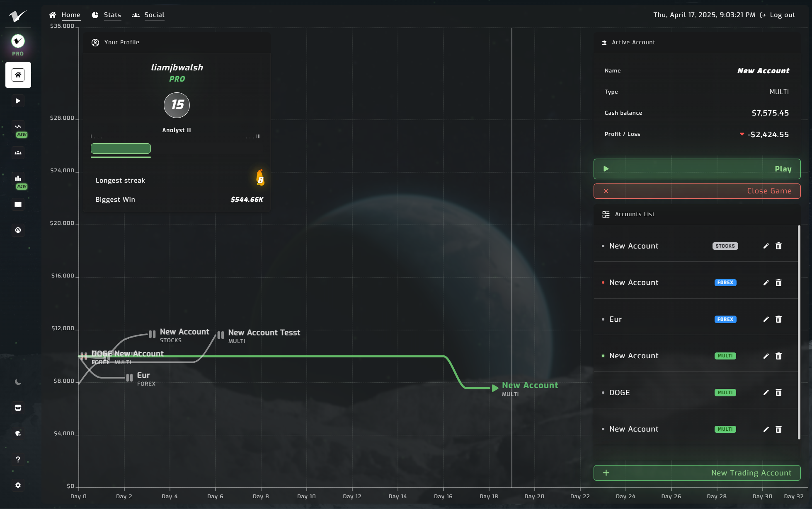Edit the Eur account with pencil icon
Viewport: 812px width, 509px height.
pos(766,319)
